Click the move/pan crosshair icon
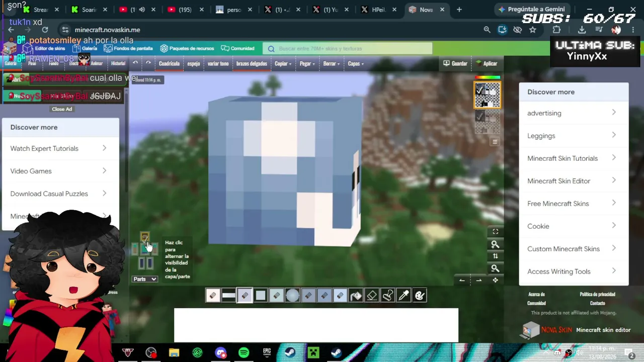Image resolution: width=644 pixels, height=362 pixels. pos(495,281)
